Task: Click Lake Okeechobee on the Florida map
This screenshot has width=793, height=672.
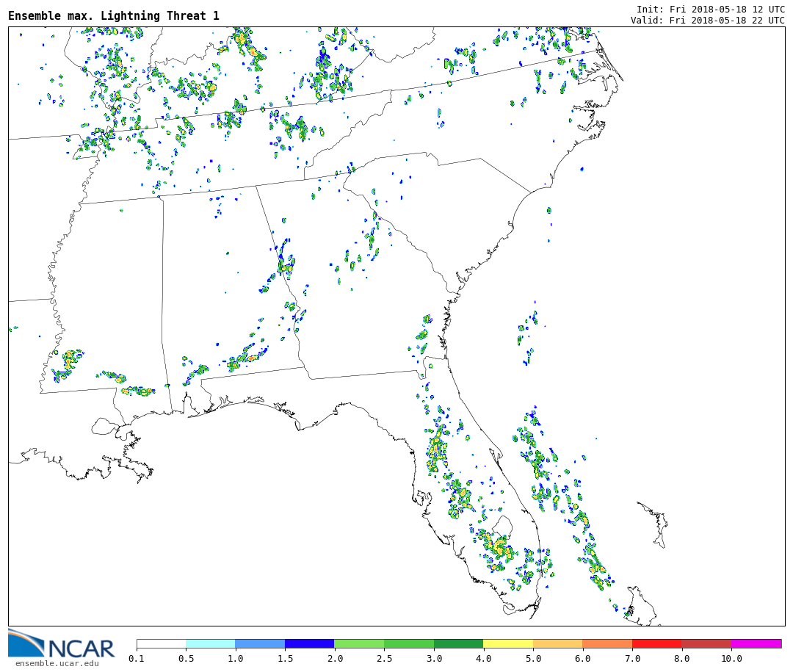Action: pos(503,526)
